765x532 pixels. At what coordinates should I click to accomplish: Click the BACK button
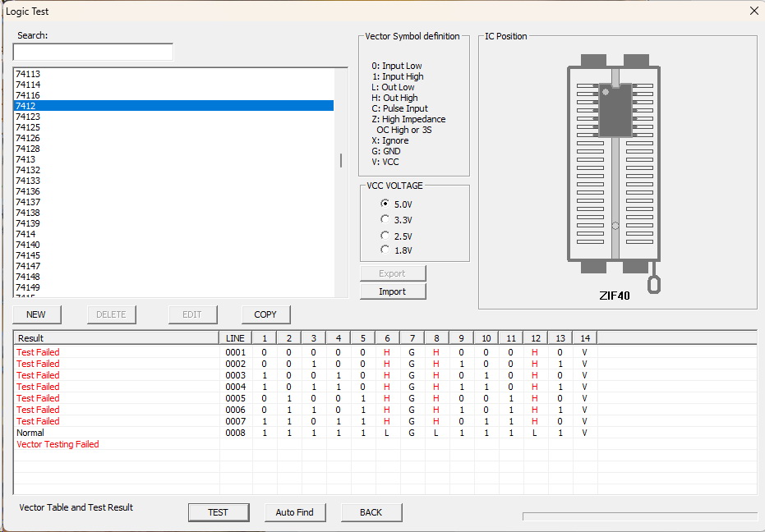click(371, 512)
